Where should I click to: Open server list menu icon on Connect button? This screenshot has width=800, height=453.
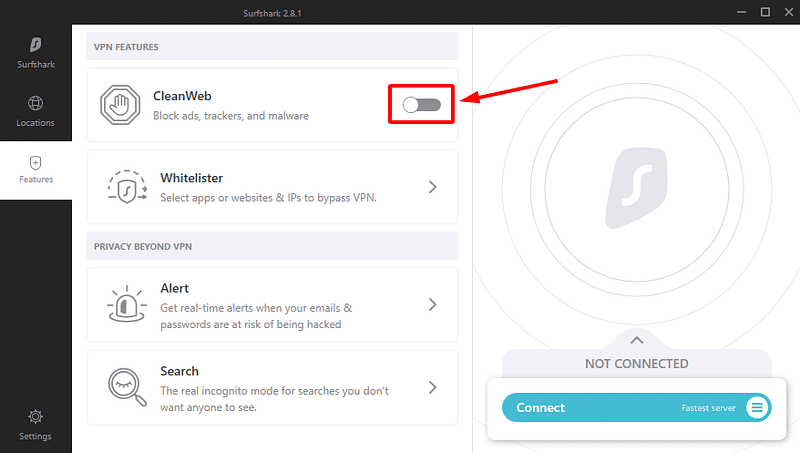click(x=757, y=407)
